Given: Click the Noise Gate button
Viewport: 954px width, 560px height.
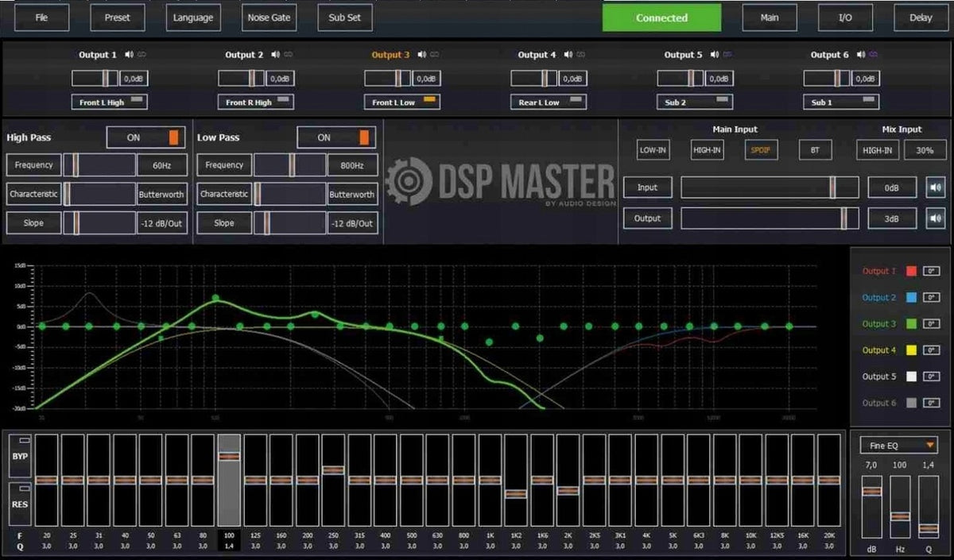Looking at the screenshot, I should coord(270,17).
